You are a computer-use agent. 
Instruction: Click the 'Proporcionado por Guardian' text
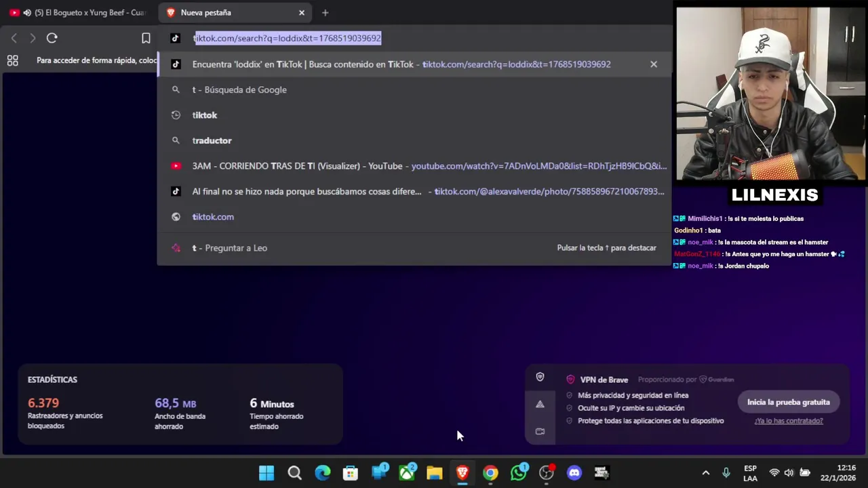click(686, 380)
